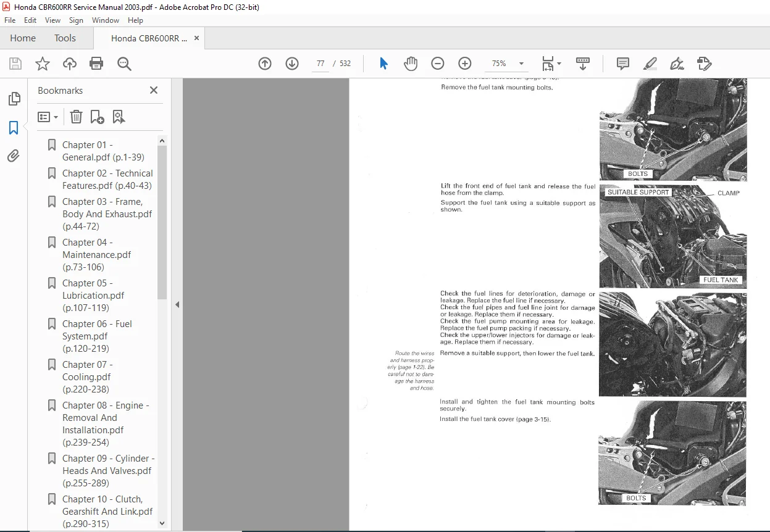Open the Sign menu
The height and width of the screenshot is (532, 770).
point(77,20)
